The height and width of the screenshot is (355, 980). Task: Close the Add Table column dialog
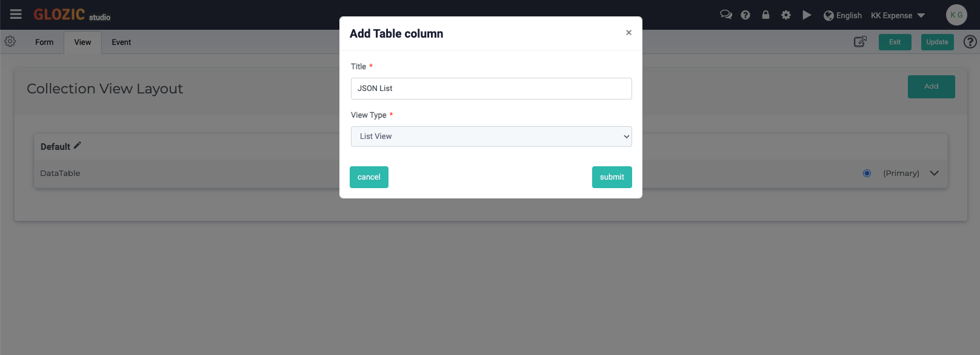pyautogui.click(x=628, y=33)
